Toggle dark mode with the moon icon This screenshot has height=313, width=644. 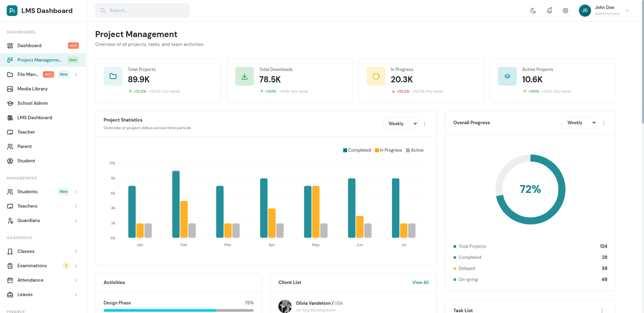click(x=533, y=11)
